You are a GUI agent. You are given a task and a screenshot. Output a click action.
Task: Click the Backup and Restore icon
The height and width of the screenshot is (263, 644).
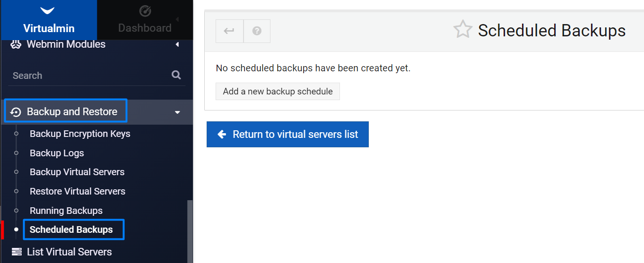coord(16,112)
